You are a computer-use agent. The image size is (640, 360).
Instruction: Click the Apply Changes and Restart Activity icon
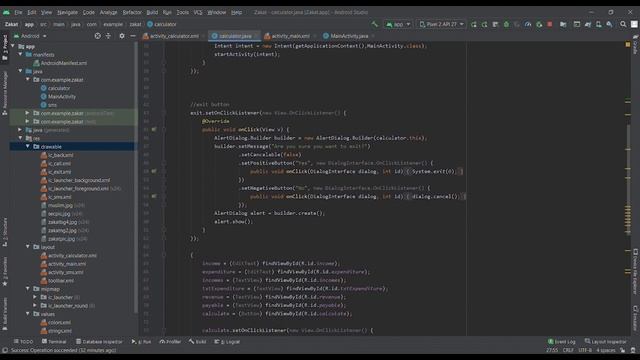tap(473, 24)
